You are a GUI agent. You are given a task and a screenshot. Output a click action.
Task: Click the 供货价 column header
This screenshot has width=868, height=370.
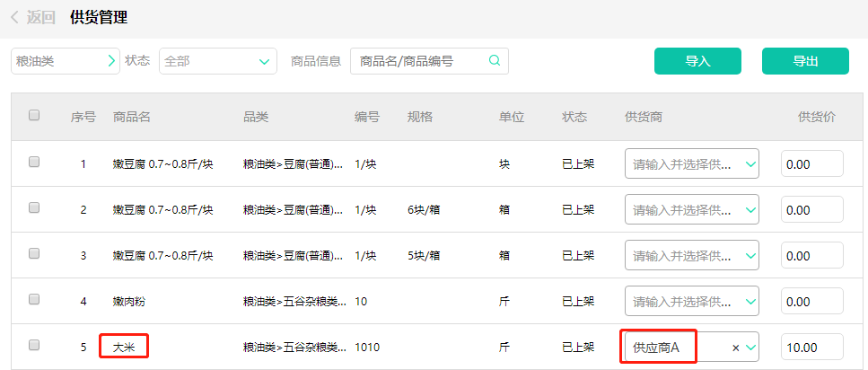point(817,117)
